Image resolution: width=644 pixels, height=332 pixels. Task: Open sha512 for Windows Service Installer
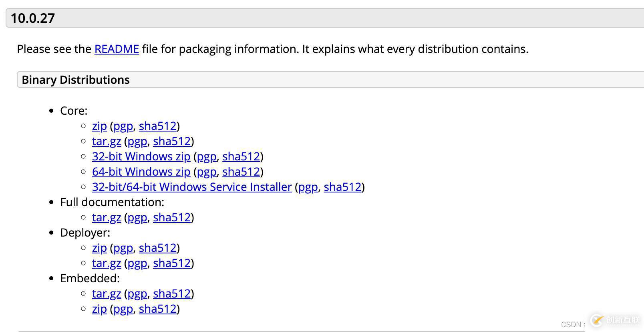[342, 187]
